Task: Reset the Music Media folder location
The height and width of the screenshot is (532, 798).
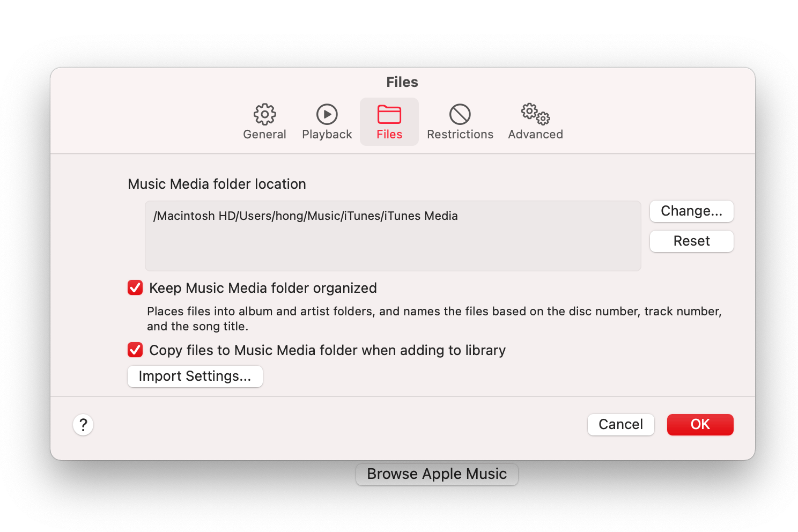Action: tap(691, 241)
